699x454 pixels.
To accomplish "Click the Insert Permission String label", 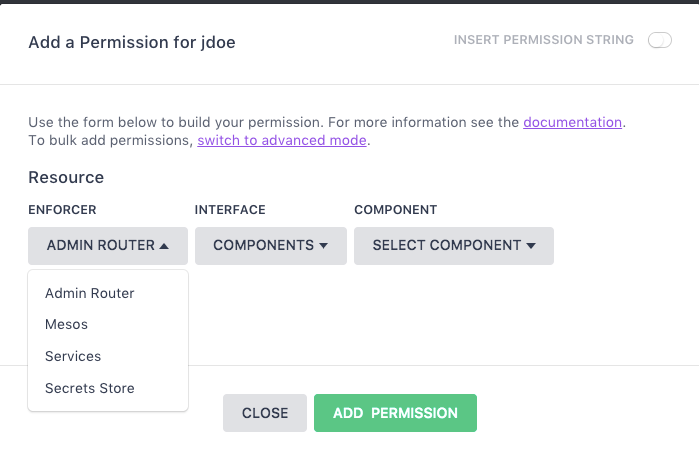I will [543, 41].
